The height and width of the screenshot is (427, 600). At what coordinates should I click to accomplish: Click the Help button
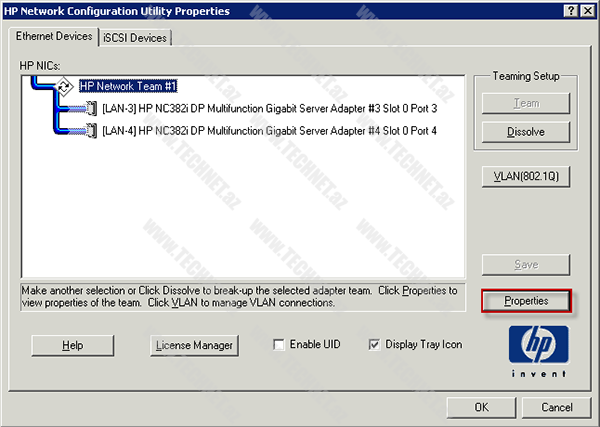pos(73,346)
